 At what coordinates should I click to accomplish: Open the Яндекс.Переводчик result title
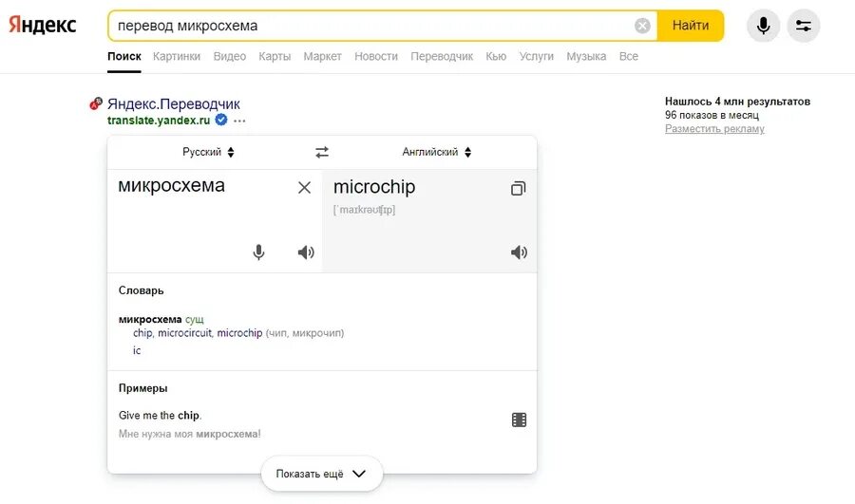(x=174, y=103)
